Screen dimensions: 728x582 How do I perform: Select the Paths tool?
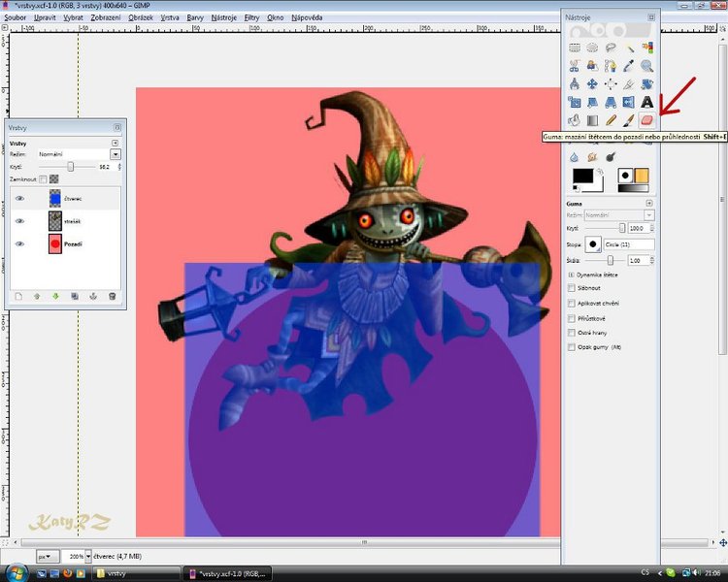tap(611, 66)
